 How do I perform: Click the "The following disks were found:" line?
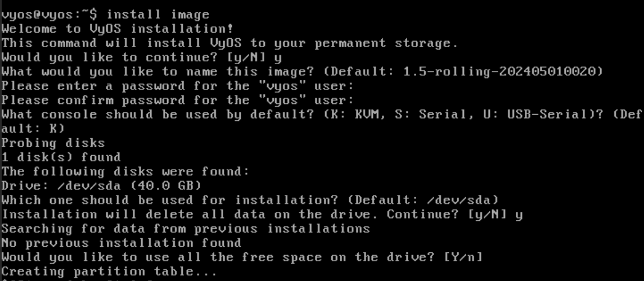point(125,171)
